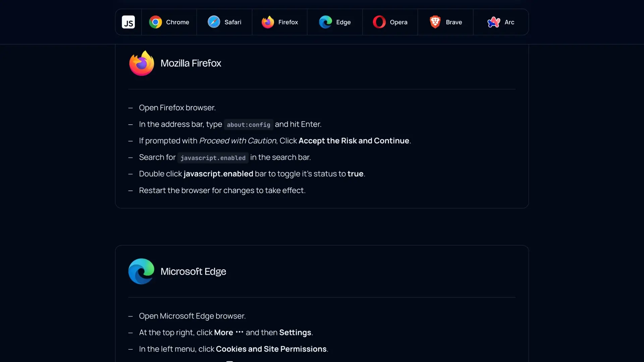Image resolution: width=644 pixels, height=362 pixels.
Task: Click the large Mozilla Firefox logo
Action: tap(142, 63)
